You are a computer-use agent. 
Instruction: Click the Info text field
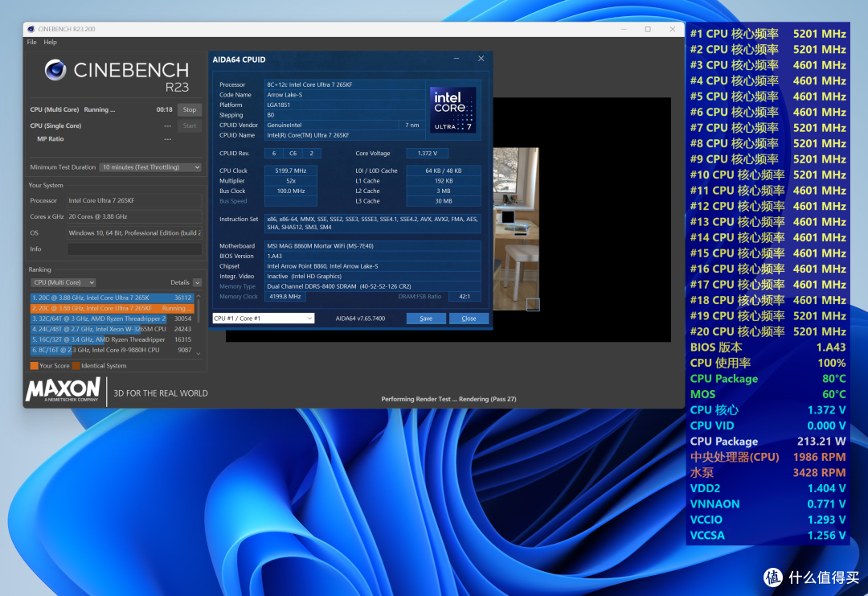tap(134, 249)
